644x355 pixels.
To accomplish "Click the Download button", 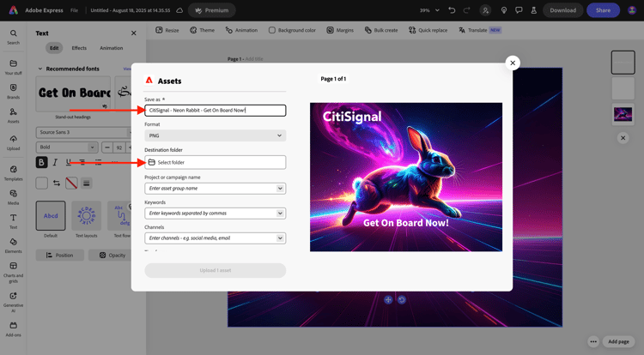I will click(562, 10).
